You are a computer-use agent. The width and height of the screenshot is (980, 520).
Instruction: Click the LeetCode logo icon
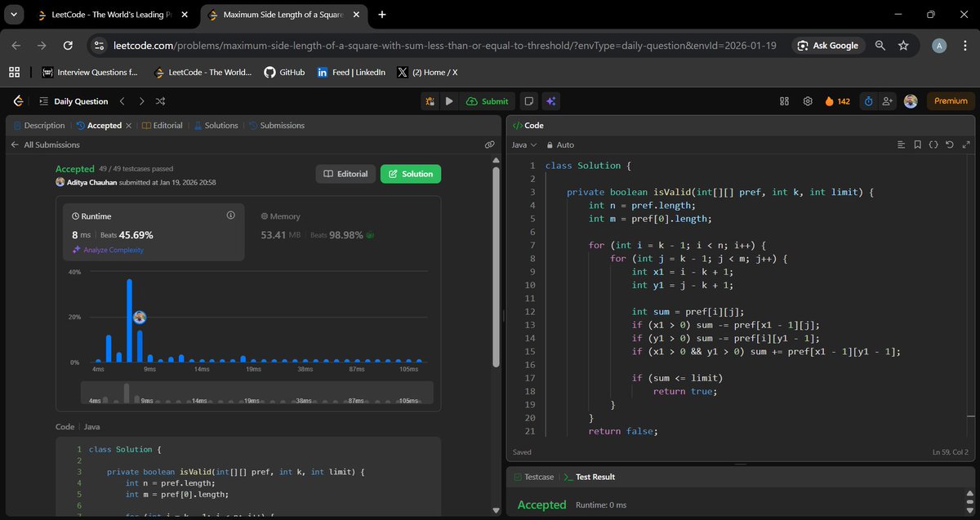click(x=18, y=101)
